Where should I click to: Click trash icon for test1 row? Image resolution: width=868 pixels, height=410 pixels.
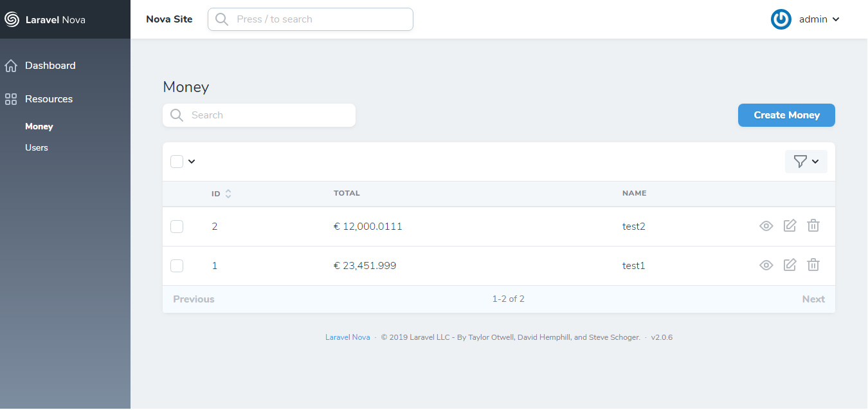tap(813, 265)
